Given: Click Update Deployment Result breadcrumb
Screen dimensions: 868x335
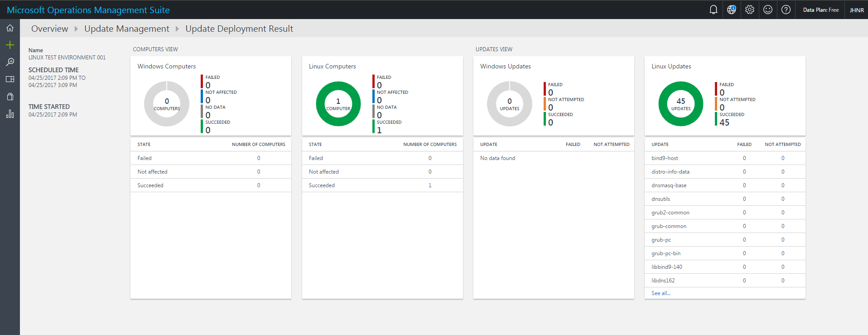Looking at the screenshot, I should [239, 29].
